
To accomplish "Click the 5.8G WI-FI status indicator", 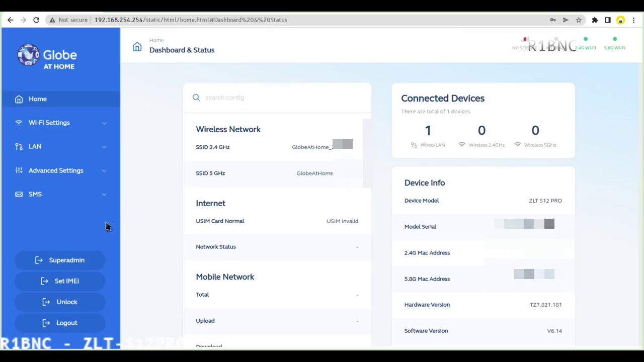I will [615, 44].
